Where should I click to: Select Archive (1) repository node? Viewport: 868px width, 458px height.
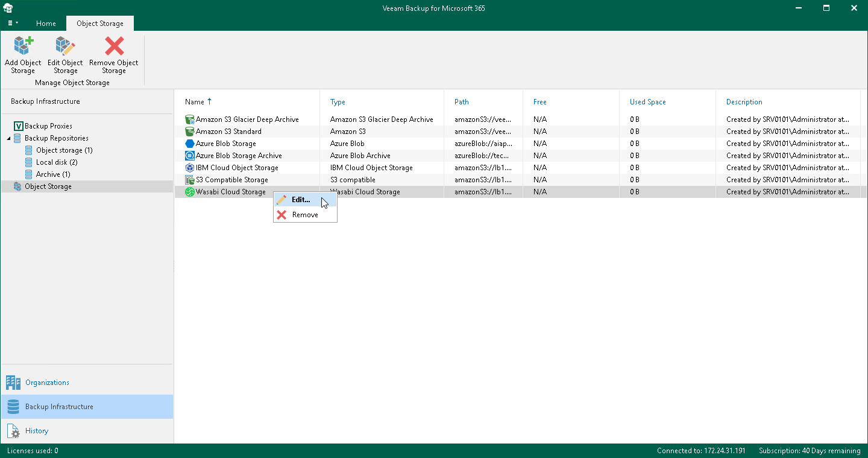[x=53, y=174]
